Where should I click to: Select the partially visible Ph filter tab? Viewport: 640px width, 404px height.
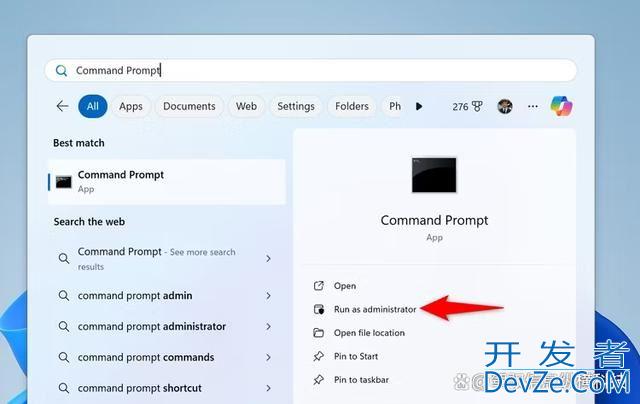393,106
